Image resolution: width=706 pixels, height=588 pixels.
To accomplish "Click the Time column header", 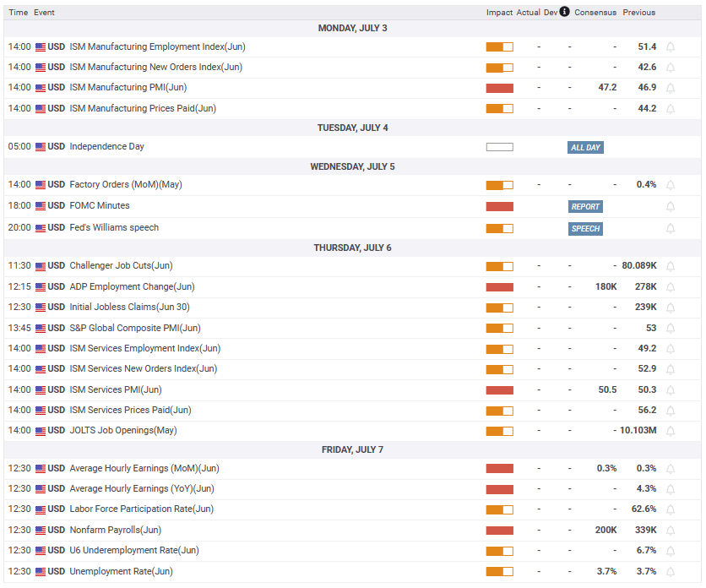I will 17,12.
